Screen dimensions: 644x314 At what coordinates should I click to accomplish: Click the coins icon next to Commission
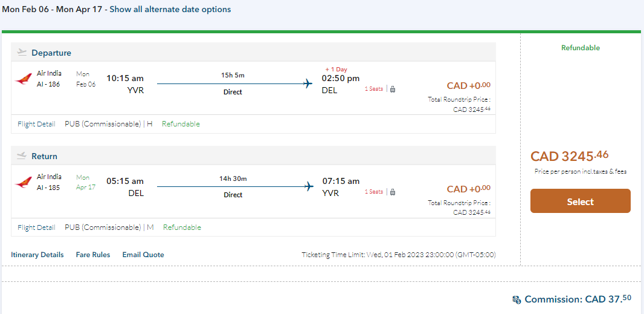517,299
